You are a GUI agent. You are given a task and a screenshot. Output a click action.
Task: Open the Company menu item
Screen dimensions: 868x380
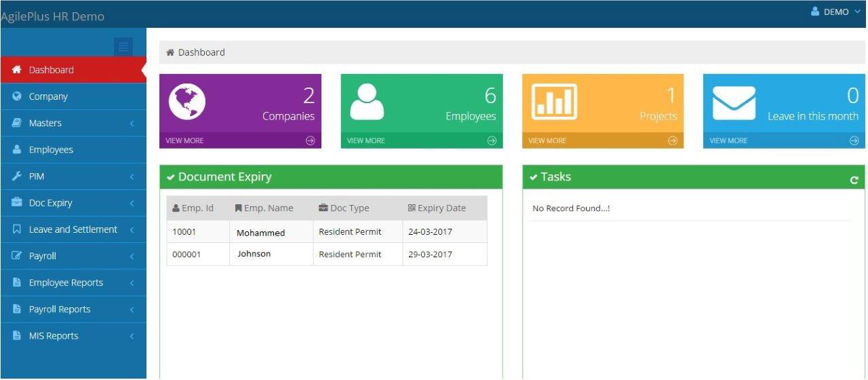pos(73,96)
